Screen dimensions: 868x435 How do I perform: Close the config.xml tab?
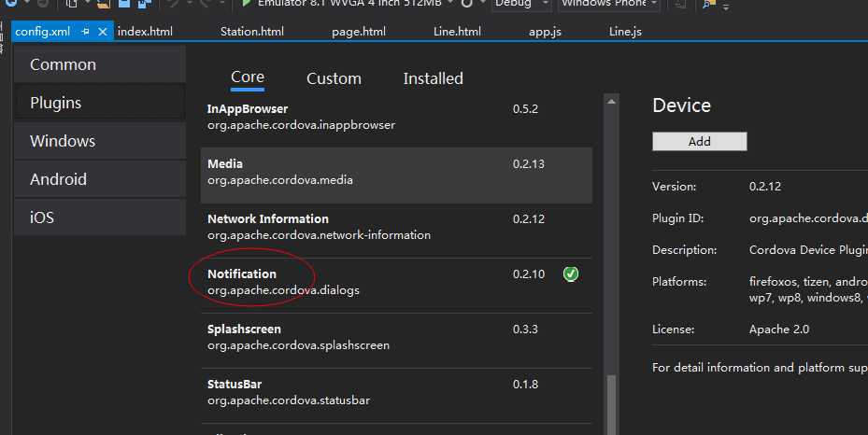point(103,31)
